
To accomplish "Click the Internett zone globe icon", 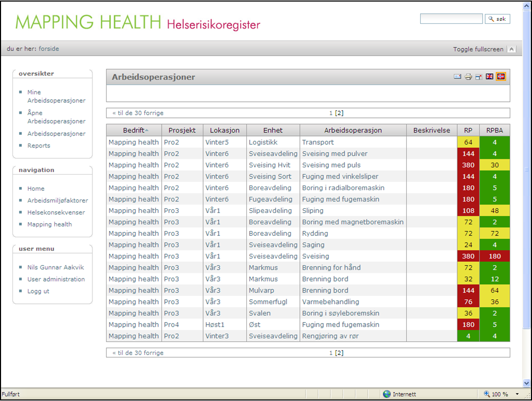I will click(387, 394).
